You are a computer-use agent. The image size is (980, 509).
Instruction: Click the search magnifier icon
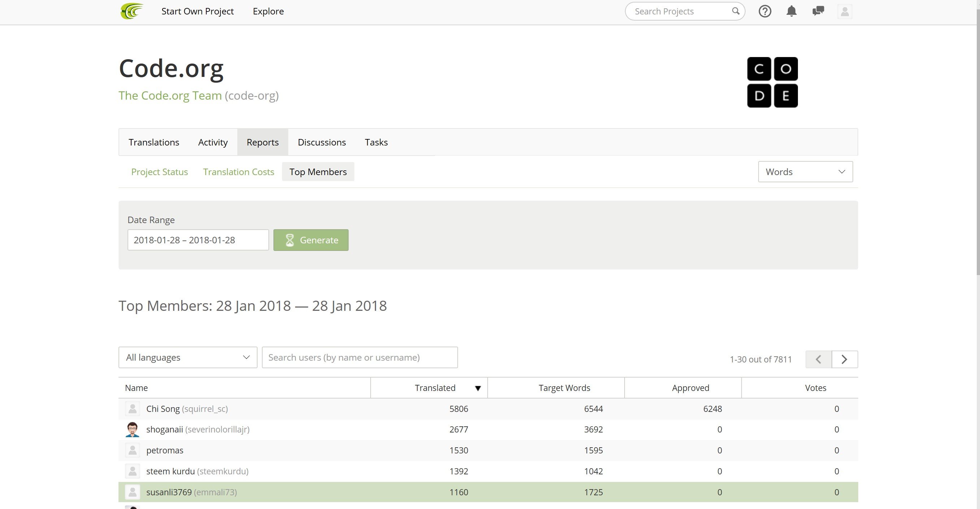click(x=735, y=11)
